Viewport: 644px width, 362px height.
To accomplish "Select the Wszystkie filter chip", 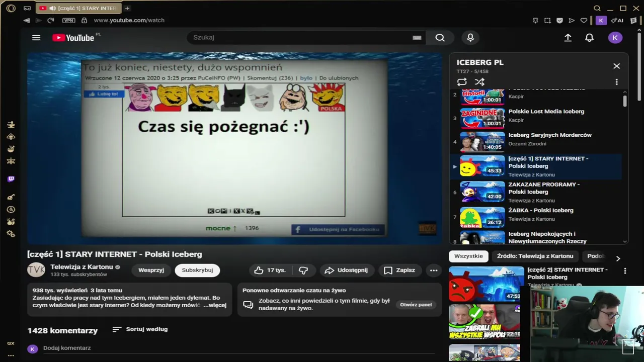I will pyautogui.click(x=468, y=256).
